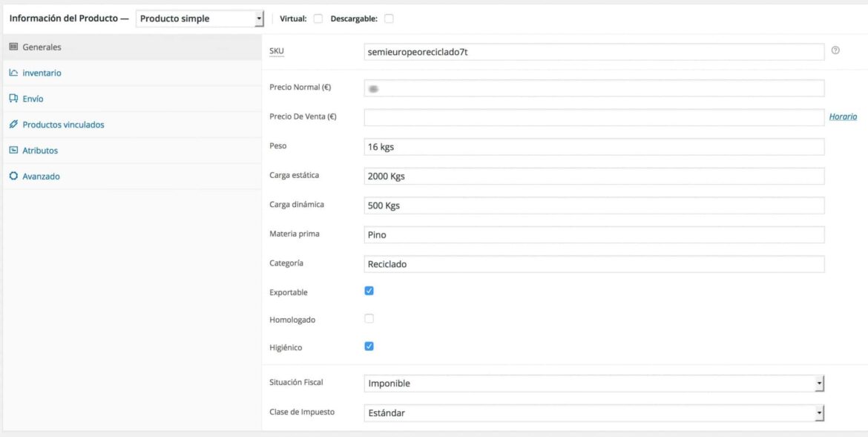
Task: Select the Atributos panel icon
Action: click(x=13, y=150)
